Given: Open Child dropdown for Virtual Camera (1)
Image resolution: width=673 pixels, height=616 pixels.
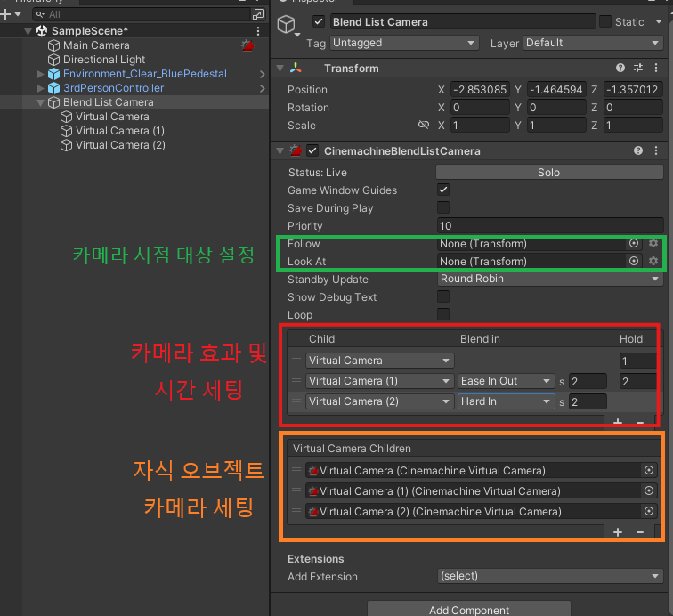Looking at the screenshot, I should [379, 381].
